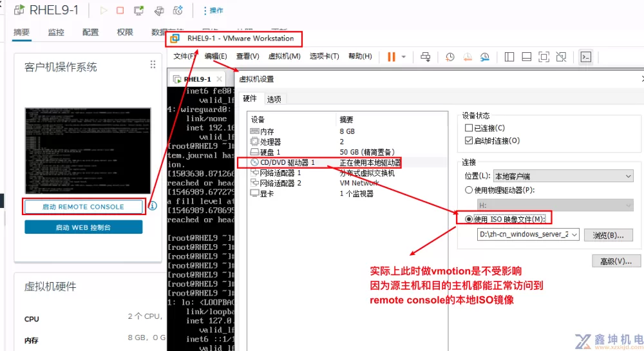This screenshot has width=644, height=351.
Task: Select the 使用物理驱动器(P) radio button
Action: pyautogui.click(x=469, y=190)
